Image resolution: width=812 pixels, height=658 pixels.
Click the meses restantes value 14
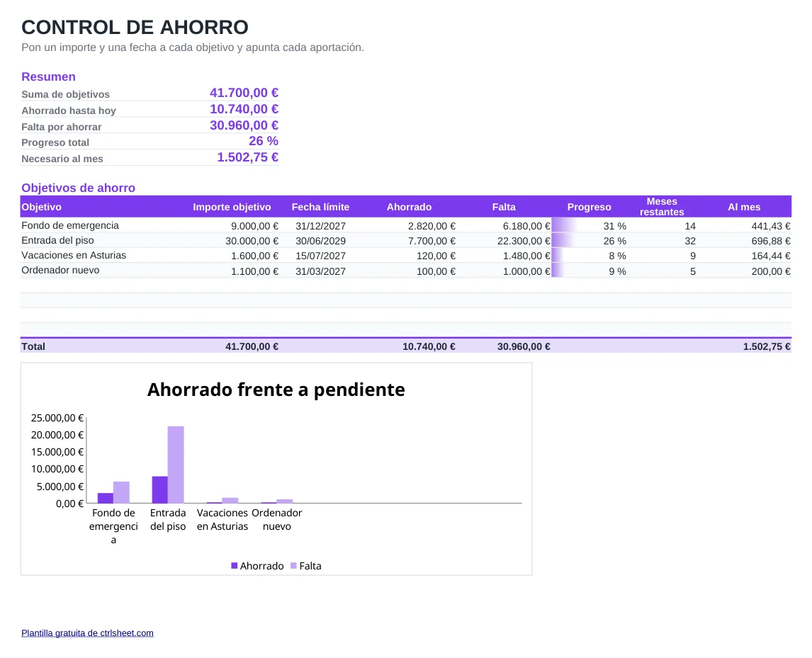(690, 226)
